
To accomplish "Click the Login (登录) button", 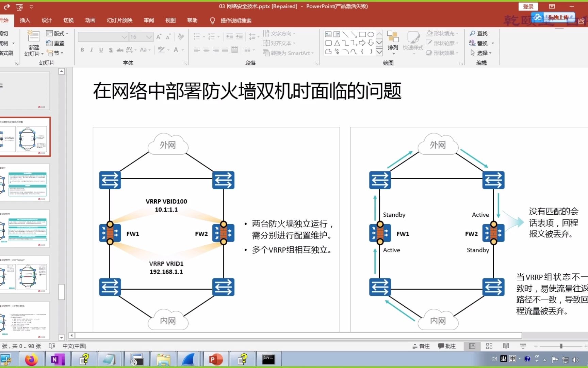I will pyautogui.click(x=528, y=6).
